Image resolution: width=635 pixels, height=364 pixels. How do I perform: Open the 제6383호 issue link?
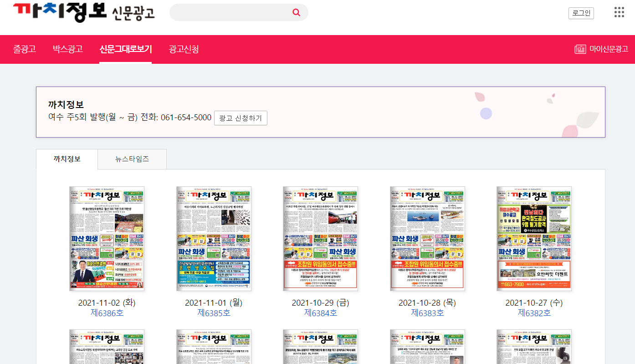427,313
